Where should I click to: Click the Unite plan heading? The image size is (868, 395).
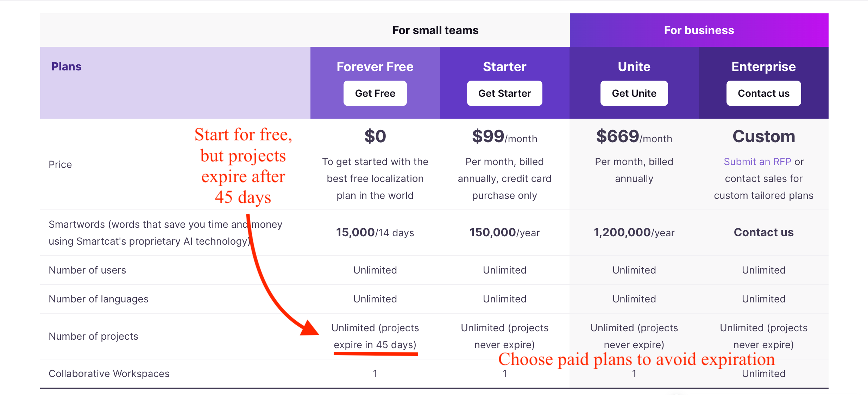click(634, 67)
